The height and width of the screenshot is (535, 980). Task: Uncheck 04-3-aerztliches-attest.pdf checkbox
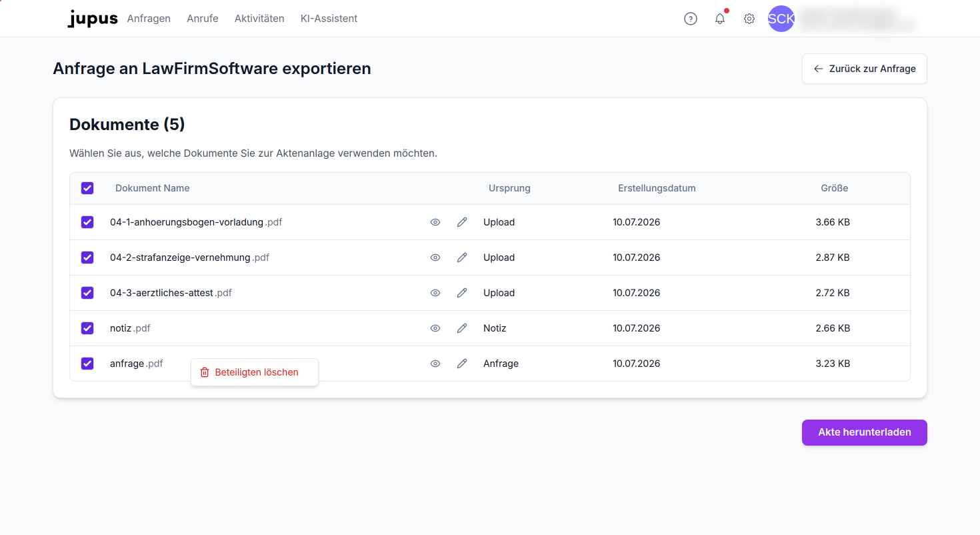tap(87, 293)
